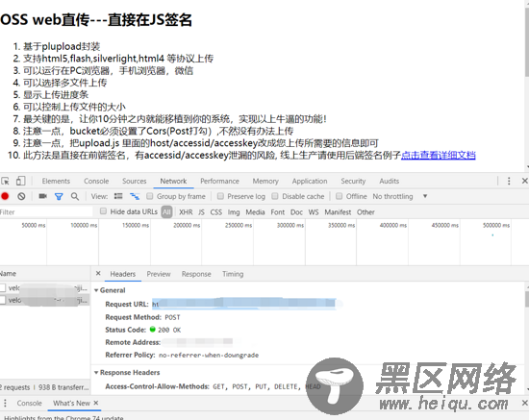Image resolution: width=529 pixels, height=420 pixels.
Task: Open the Audits tab
Action: point(389,181)
